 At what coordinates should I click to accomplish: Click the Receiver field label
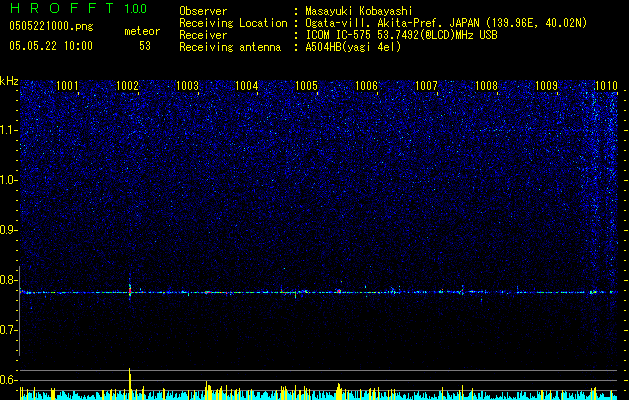pyautogui.click(x=203, y=35)
